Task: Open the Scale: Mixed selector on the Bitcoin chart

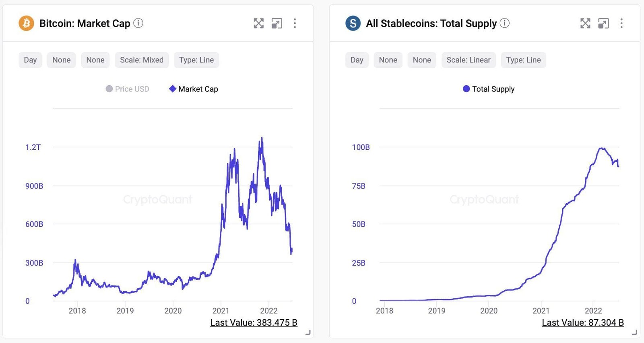Action: (142, 60)
